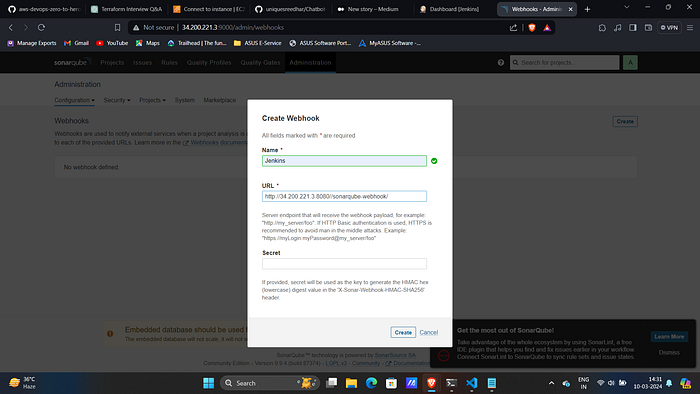Click Create button on Webhooks page
The width and height of the screenshot is (700, 394).
pyautogui.click(x=625, y=121)
